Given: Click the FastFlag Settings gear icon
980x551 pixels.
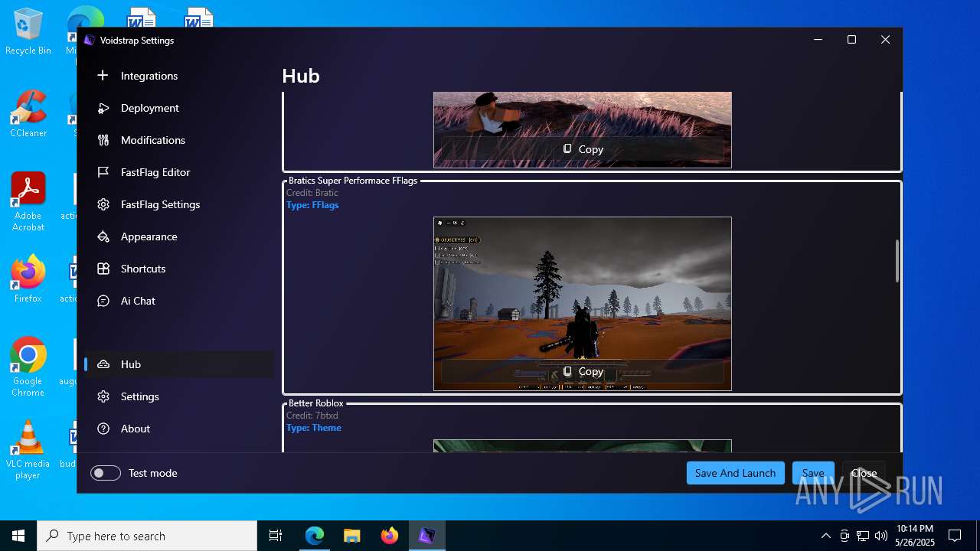Looking at the screenshot, I should tap(103, 204).
